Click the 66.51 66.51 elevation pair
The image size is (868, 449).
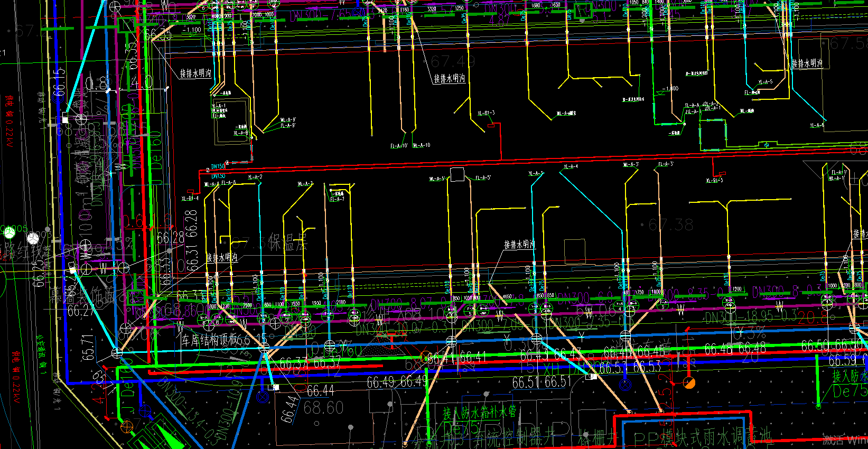coord(542,382)
